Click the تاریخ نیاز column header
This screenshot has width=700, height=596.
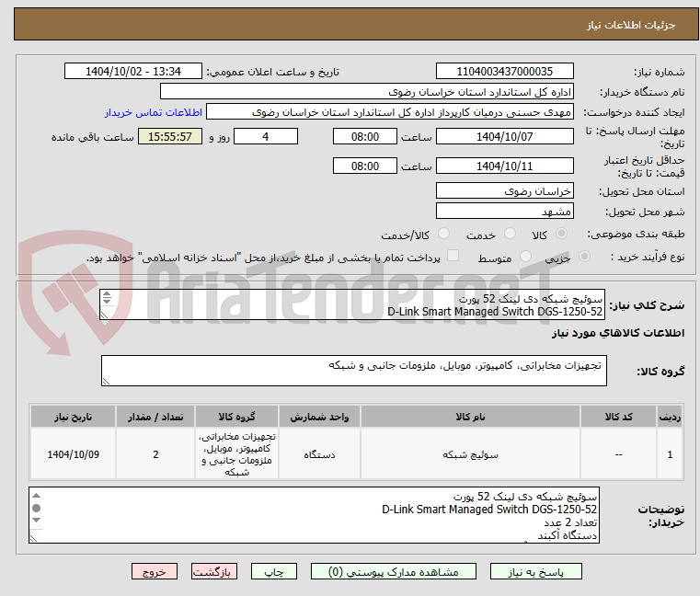tap(74, 417)
